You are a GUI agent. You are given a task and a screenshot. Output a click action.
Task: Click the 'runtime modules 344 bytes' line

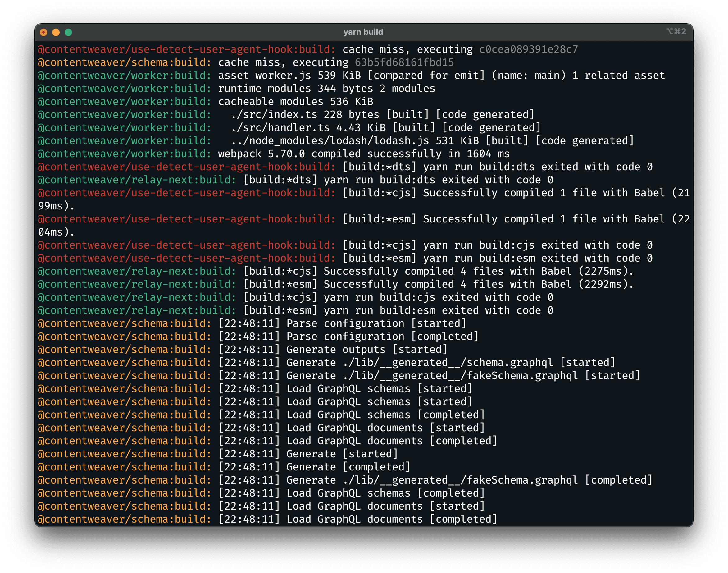click(295, 89)
